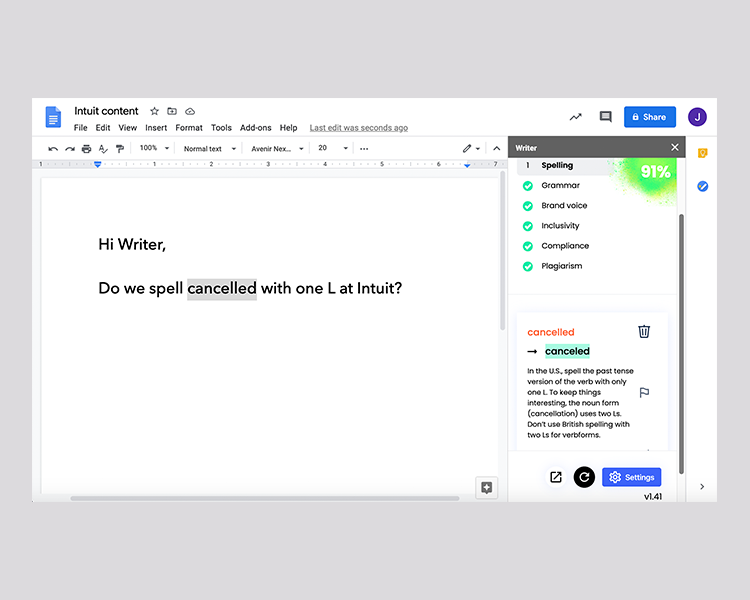This screenshot has height=600, width=750.
Task: Open the comment history icon
Action: click(606, 117)
